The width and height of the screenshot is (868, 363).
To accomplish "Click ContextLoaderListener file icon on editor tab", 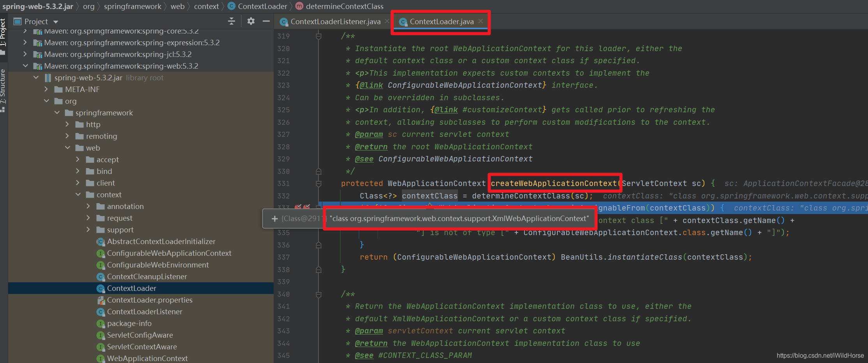I will tap(284, 22).
